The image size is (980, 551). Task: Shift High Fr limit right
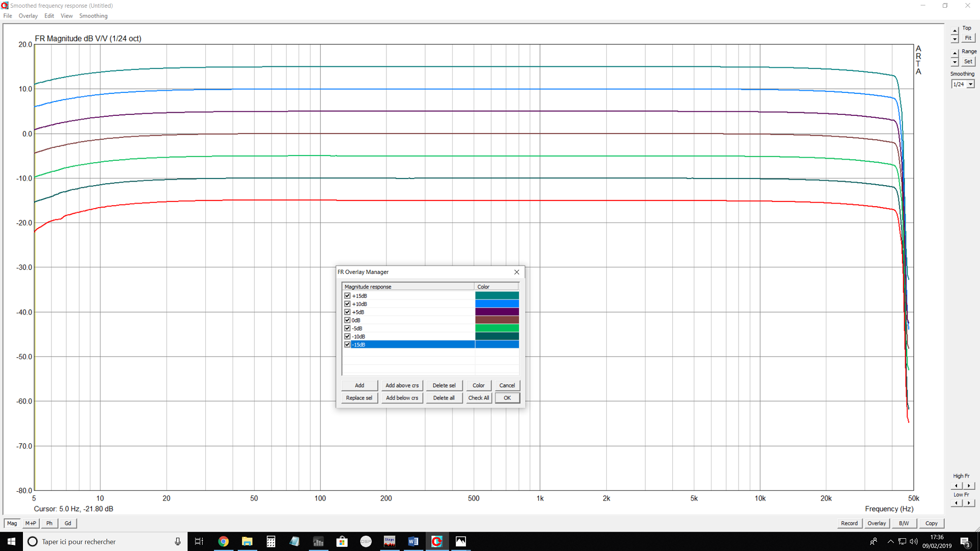coord(969,486)
